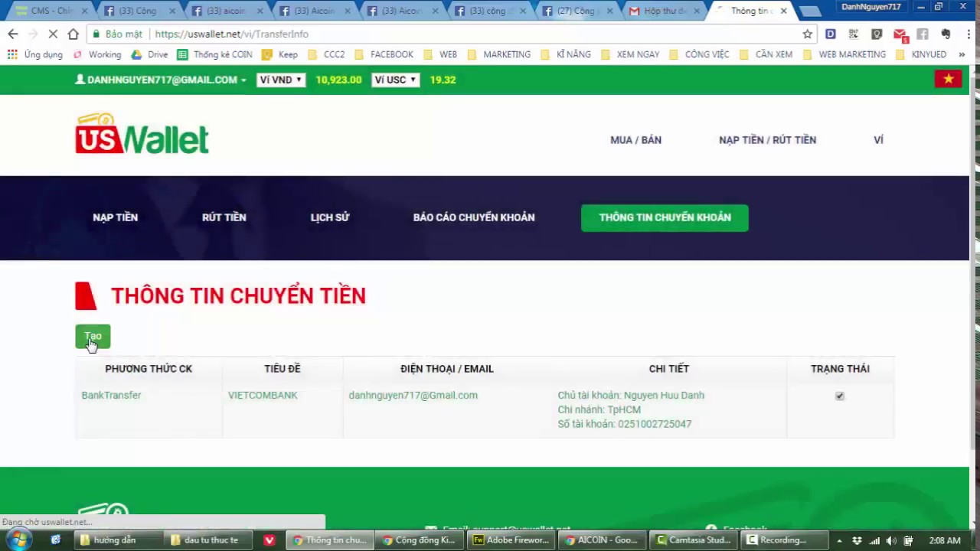
Task: Click the Vietnam flag language icon
Action: click(x=948, y=79)
